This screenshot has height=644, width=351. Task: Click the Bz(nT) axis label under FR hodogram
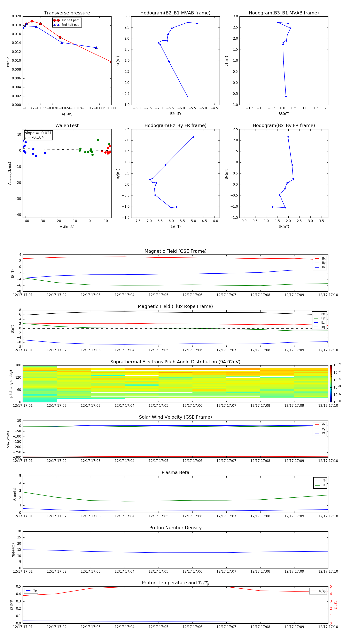pos(175,227)
